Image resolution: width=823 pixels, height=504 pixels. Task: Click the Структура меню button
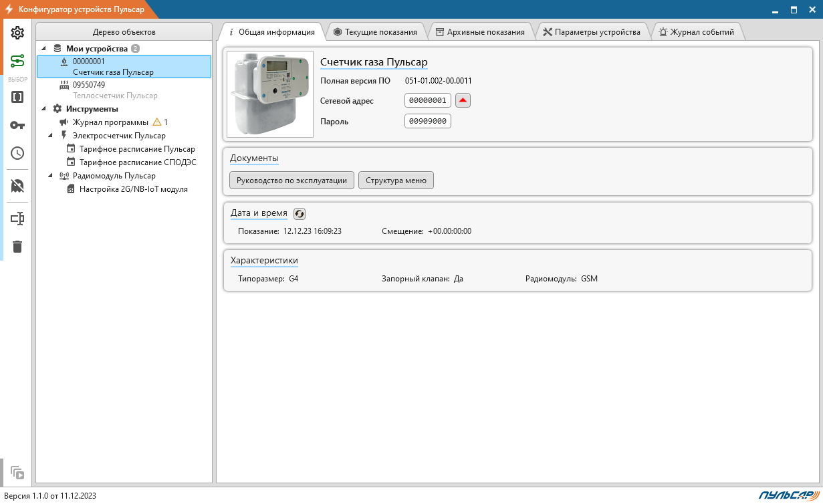[x=396, y=180]
